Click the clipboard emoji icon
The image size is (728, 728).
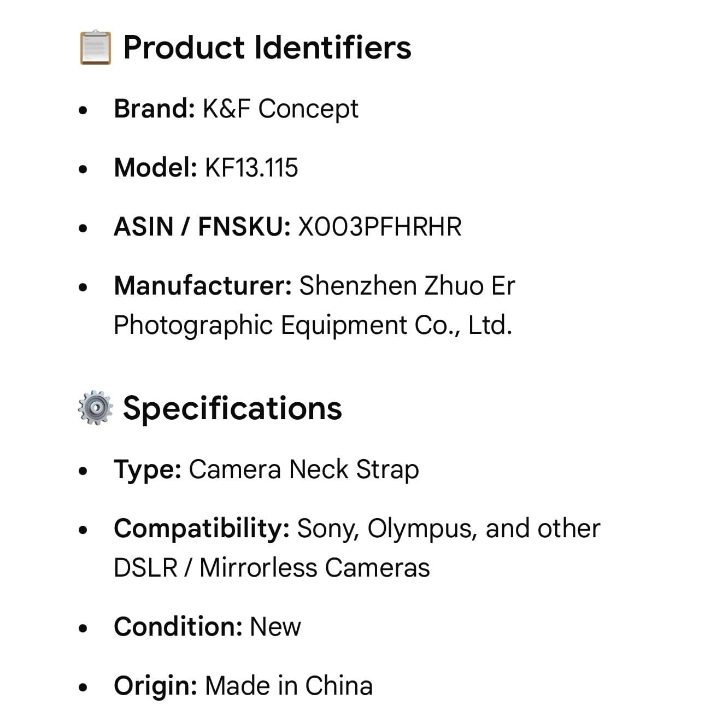[x=96, y=48]
